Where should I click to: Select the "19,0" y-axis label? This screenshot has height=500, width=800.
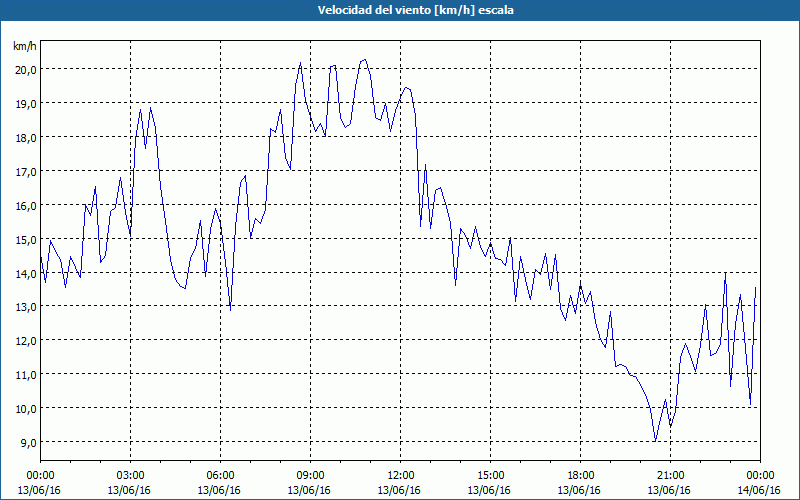tap(25, 104)
